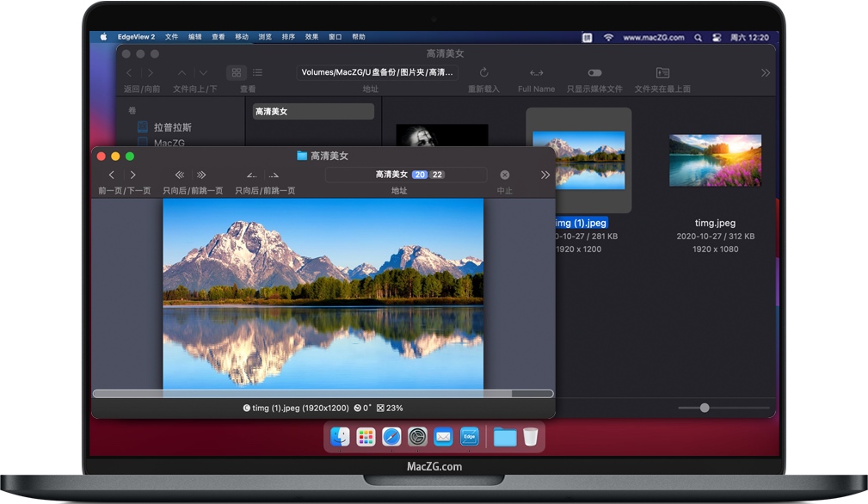Select the timg.jpeg sunset lake thumbnail
This screenshot has width=868, height=504.
tap(715, 160)
